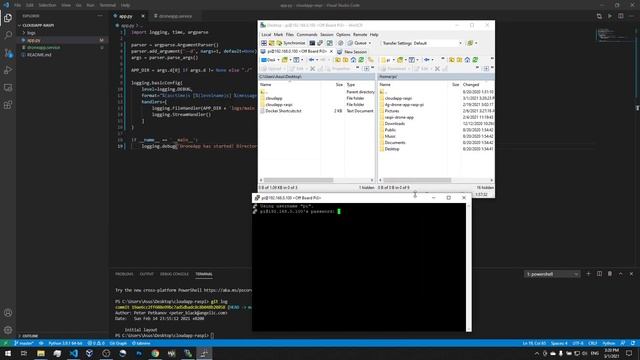Screen dimensions: 640x360
Task: Go to home directory in WinSCP local panel
Action: click(353, 60)
